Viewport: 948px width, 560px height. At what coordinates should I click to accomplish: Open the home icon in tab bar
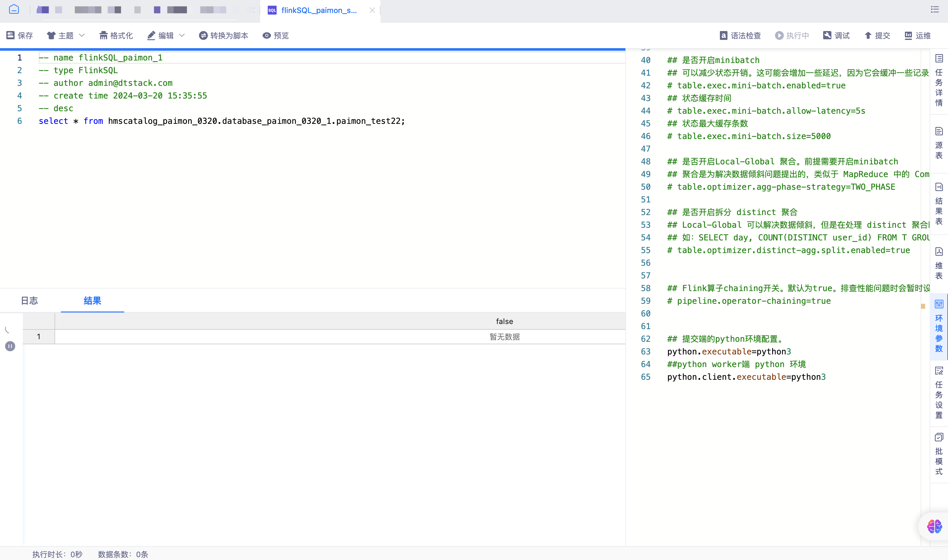14,10
